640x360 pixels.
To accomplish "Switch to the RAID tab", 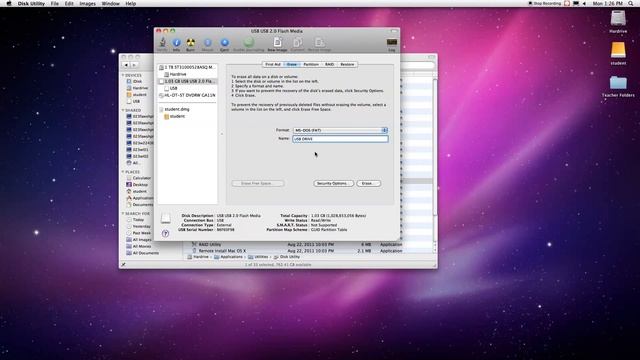I will tap(329, 64).
